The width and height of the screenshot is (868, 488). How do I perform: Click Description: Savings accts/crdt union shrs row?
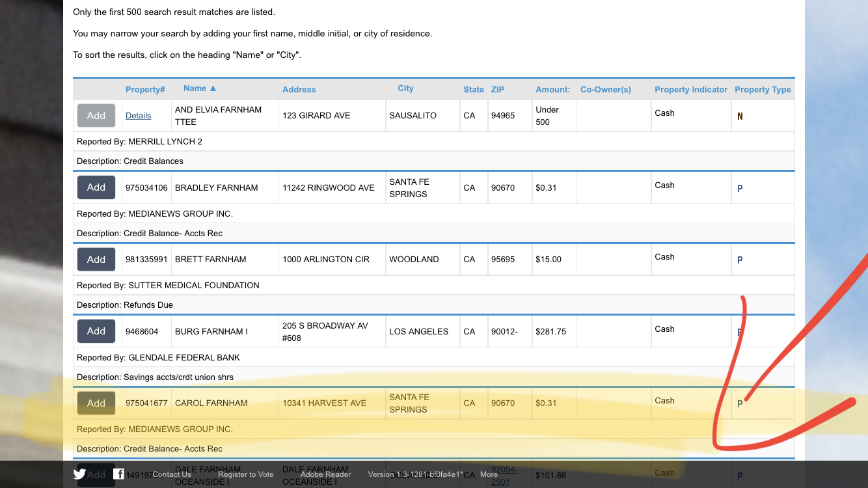(x=434, y=377)
